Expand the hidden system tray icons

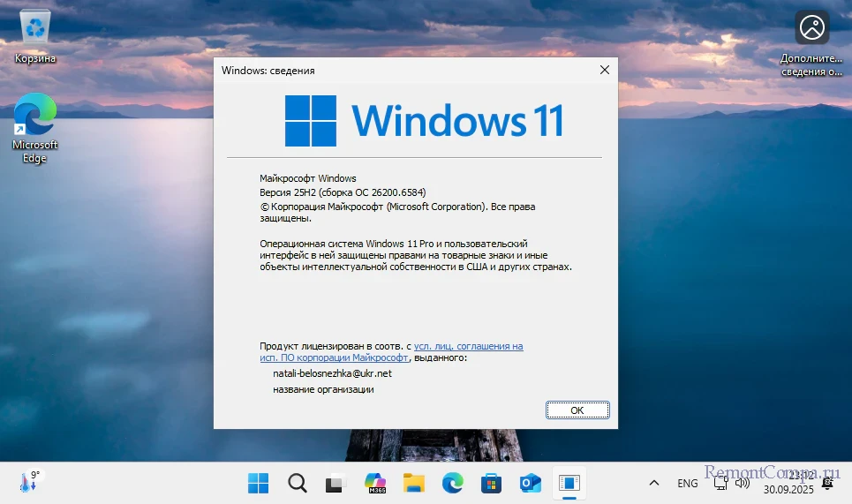pyautogui.click(x=654, y=483)
